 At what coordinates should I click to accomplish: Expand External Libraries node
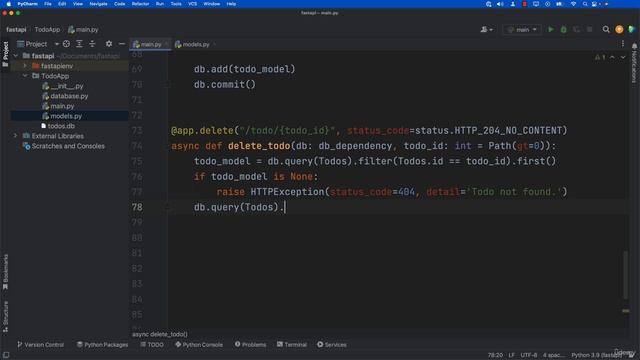click(x=16, y=136)
